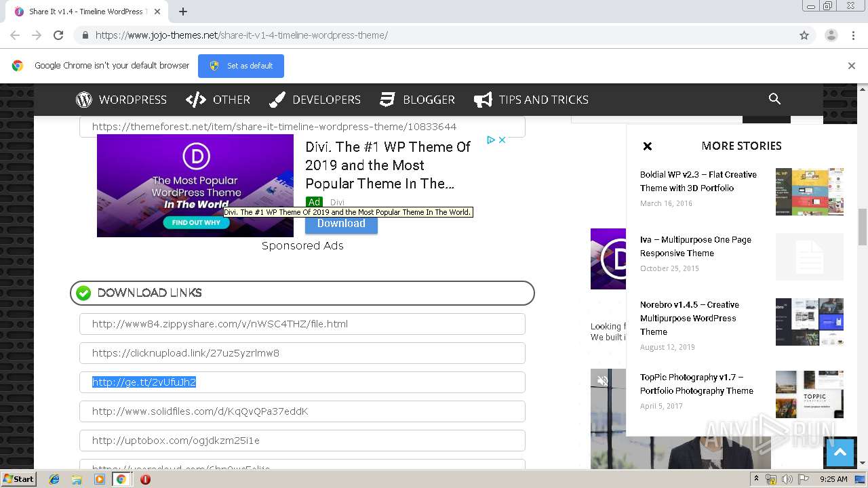Click the Iva placeholder thumbnail

(x=810, y=257)
